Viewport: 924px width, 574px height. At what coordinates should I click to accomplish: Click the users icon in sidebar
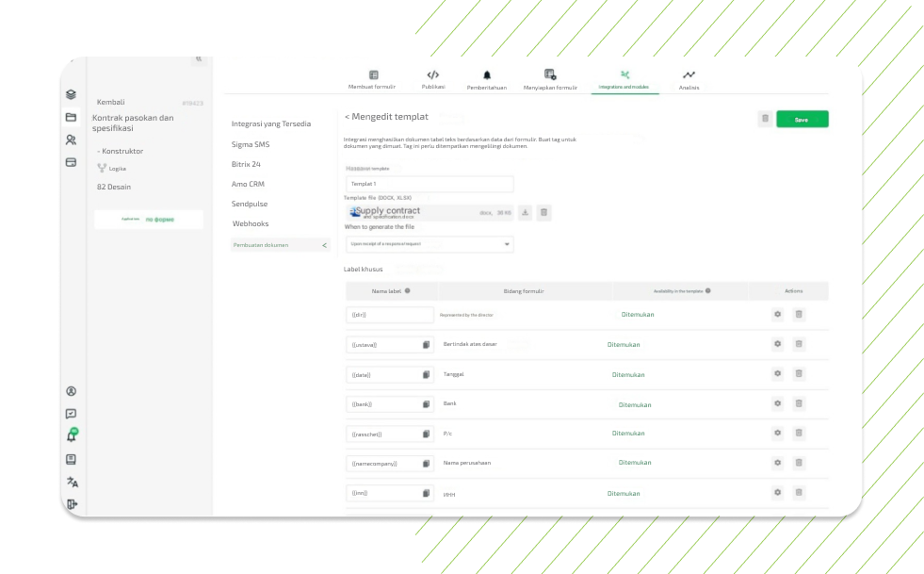coord(71,139)
